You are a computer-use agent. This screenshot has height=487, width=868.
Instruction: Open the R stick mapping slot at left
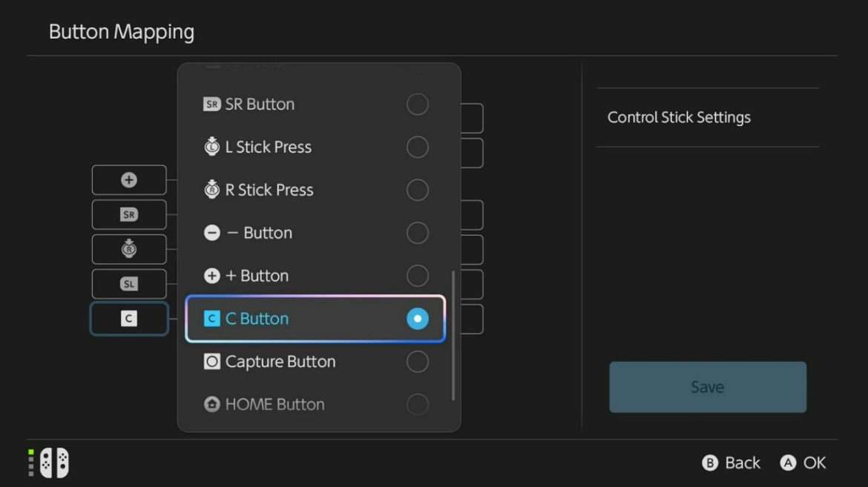(x=129, y=249)
